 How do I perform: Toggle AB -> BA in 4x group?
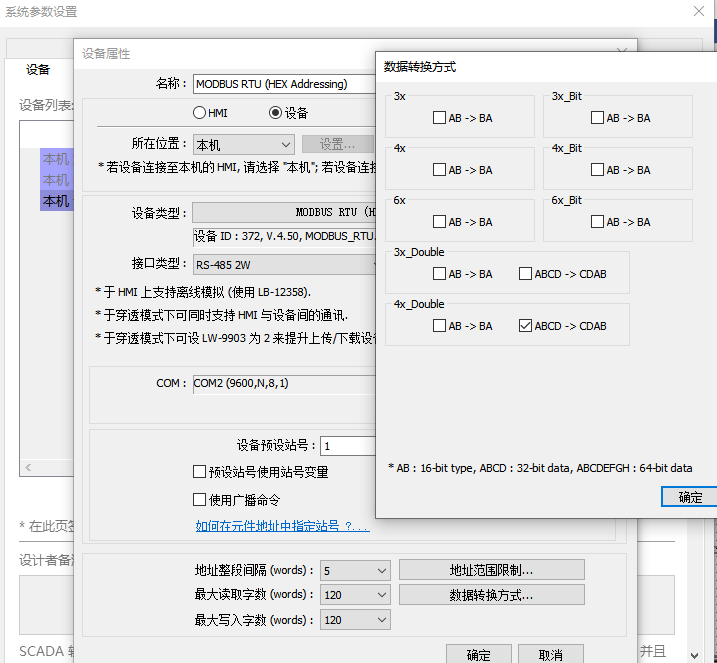(440, 170)
